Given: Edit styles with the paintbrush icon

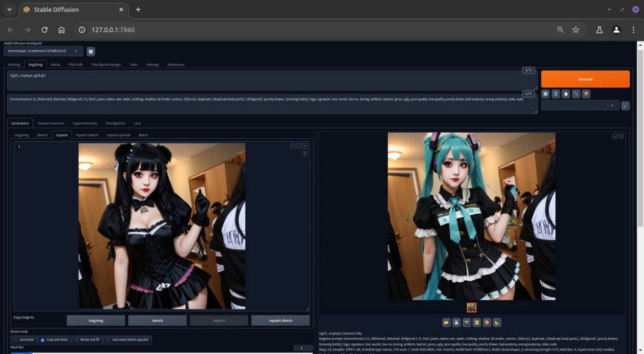Looking at the screenshot, I should [x=625, y=105].
